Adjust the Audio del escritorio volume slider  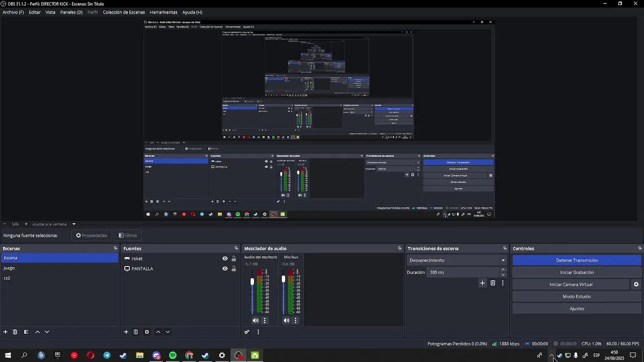252,282
